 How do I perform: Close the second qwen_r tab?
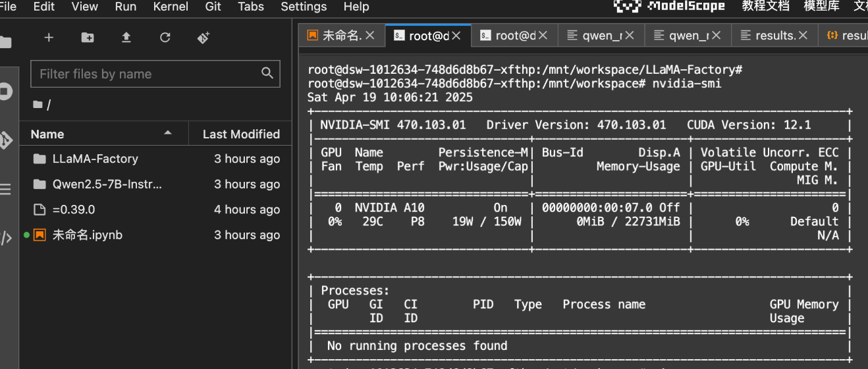tap(717, 36)
